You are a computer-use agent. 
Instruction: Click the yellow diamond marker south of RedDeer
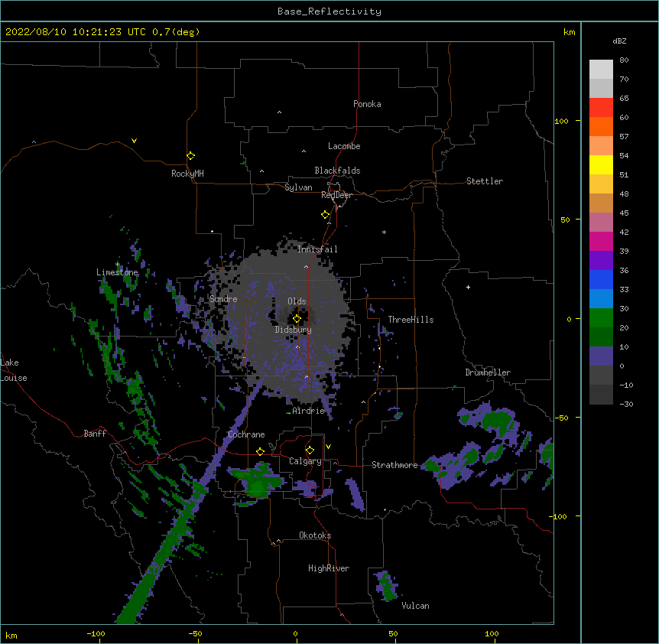click(x=326, y=215)
